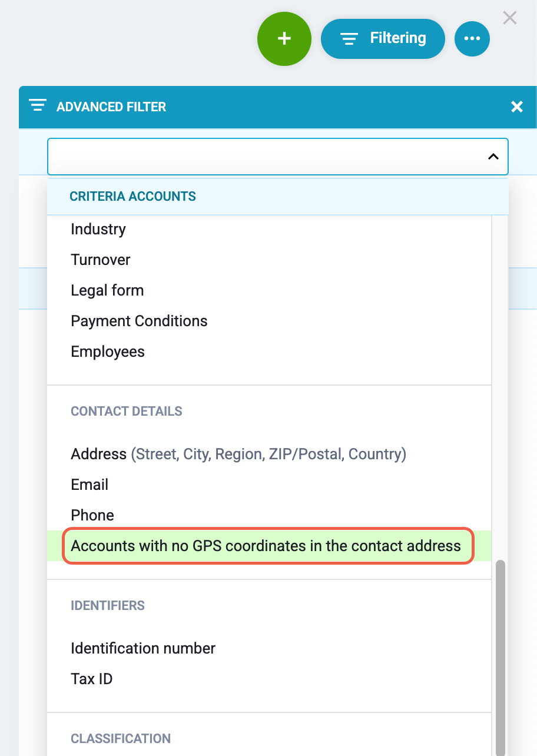This screenshot has height=756, width=537.
Task: Pick Address (Street, City, Region) option
Action: click(238, 454)
